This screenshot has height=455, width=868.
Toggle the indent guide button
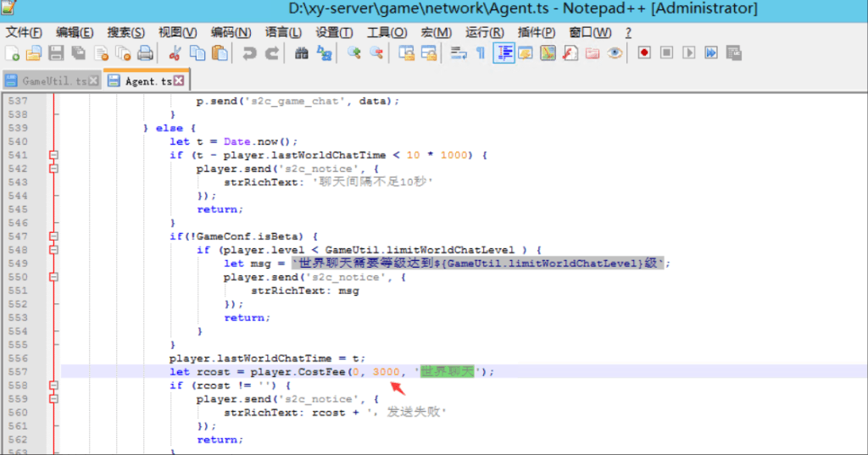coord(504,53)
